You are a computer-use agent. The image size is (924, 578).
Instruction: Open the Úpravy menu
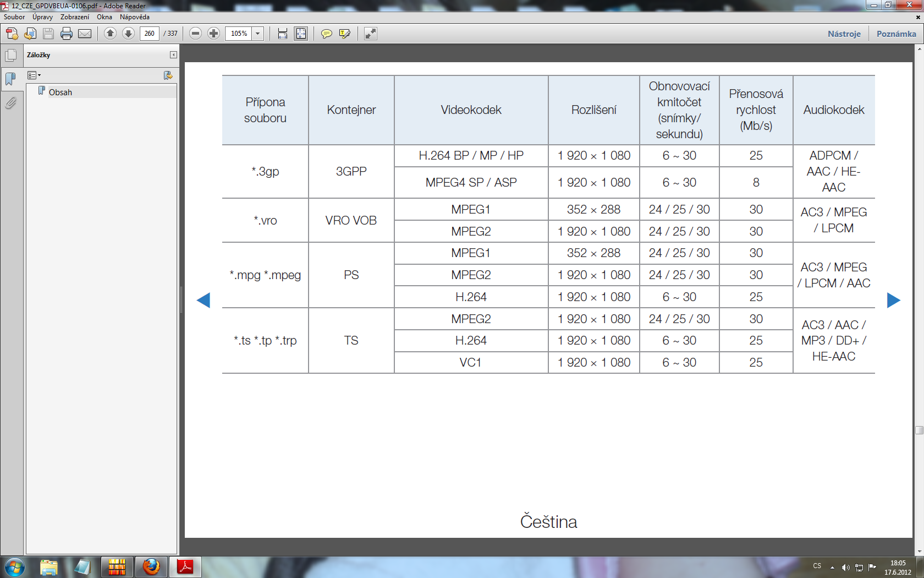click(x=42, y=17)
